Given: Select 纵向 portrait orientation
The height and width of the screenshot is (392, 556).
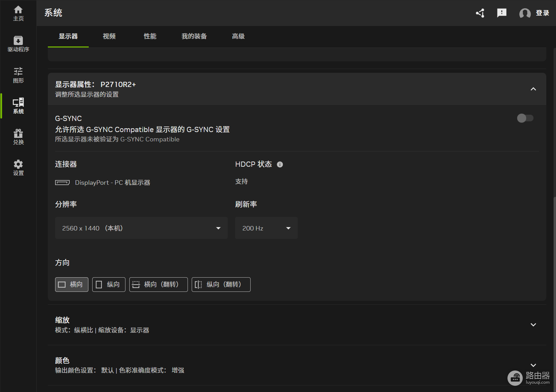Looking at the screenshot, I should 109,285.
